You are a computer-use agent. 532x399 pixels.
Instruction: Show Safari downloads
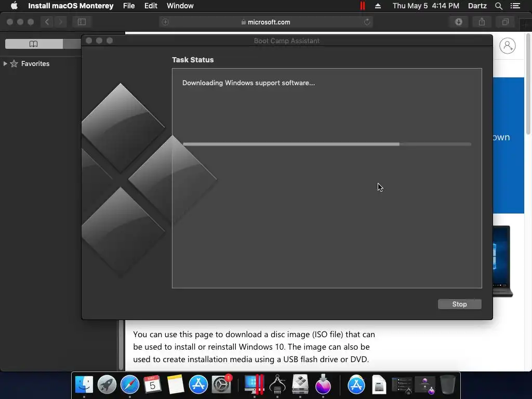pyautogui.click(x=459, y=22)
